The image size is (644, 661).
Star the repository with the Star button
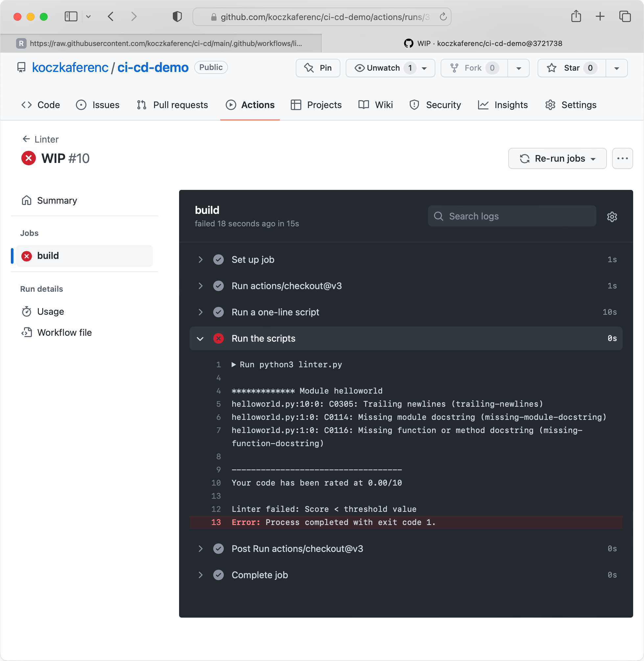(572, 68)
